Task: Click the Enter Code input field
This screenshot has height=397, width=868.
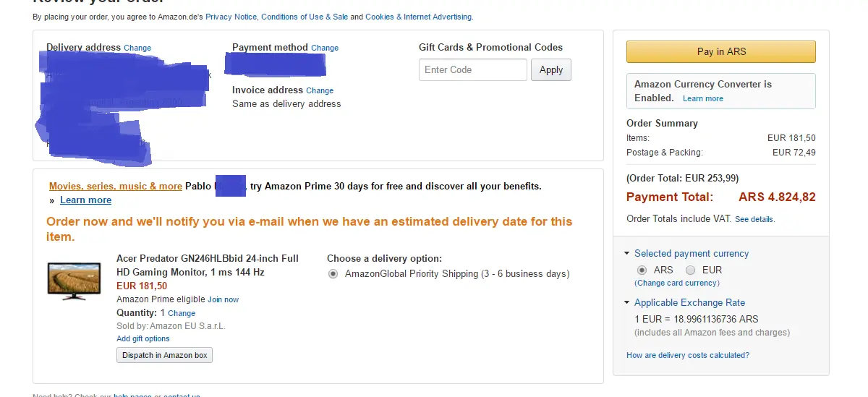Action: 472,70
